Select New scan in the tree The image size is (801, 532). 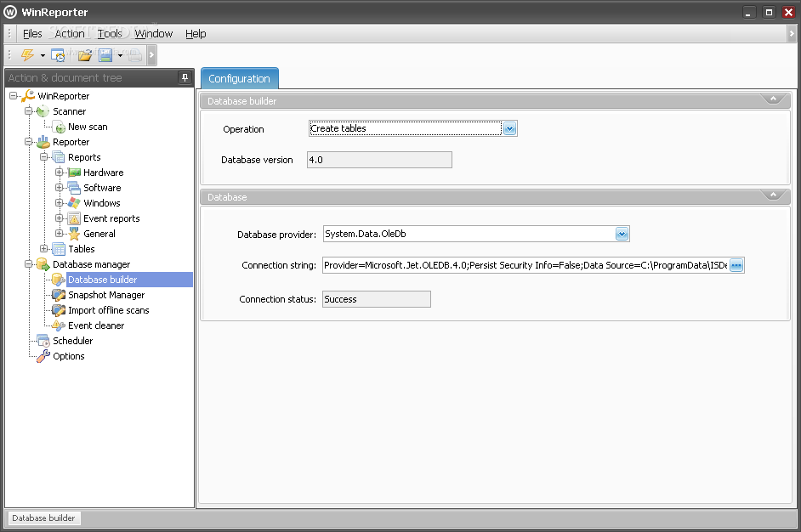point(88,127)
